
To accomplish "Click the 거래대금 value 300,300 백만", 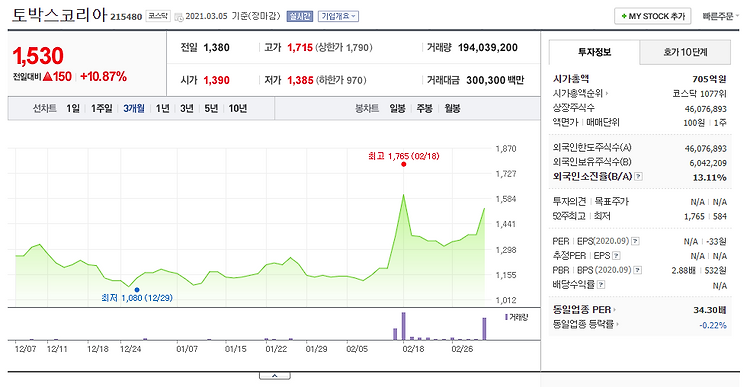I will click(x=495, y=80).
